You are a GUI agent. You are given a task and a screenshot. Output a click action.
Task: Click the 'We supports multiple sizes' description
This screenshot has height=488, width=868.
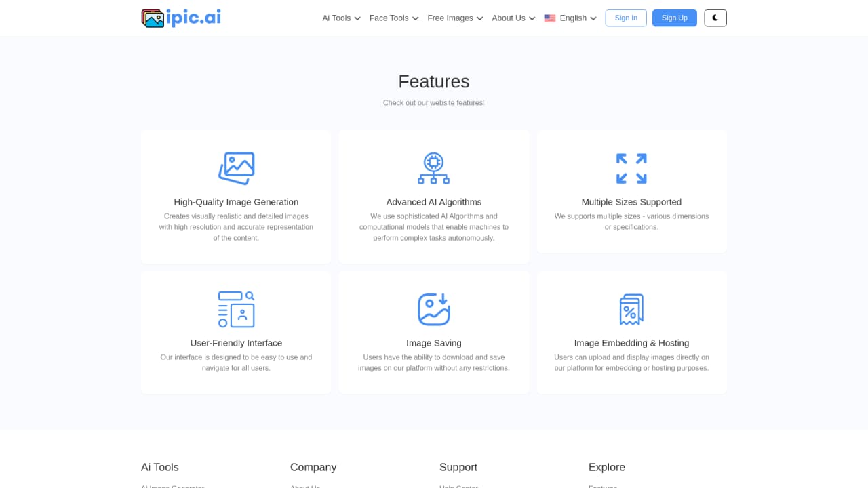tap(631, 222)
